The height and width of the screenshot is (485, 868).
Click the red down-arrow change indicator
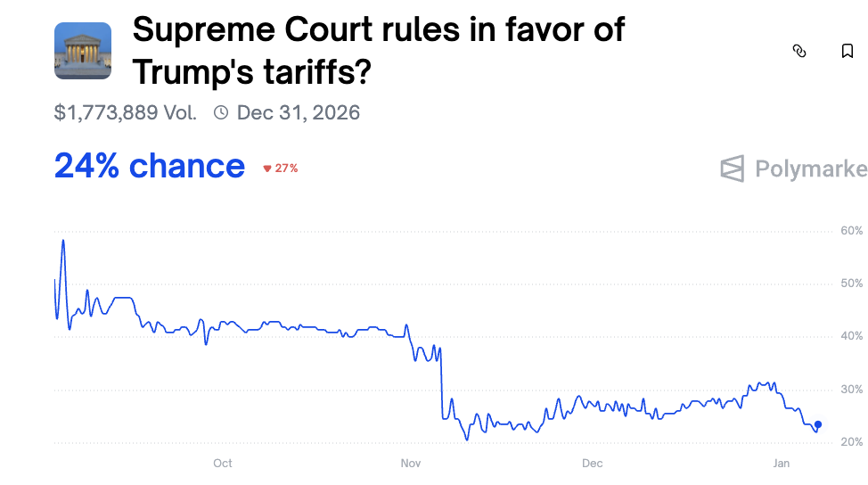pos(266,169)
